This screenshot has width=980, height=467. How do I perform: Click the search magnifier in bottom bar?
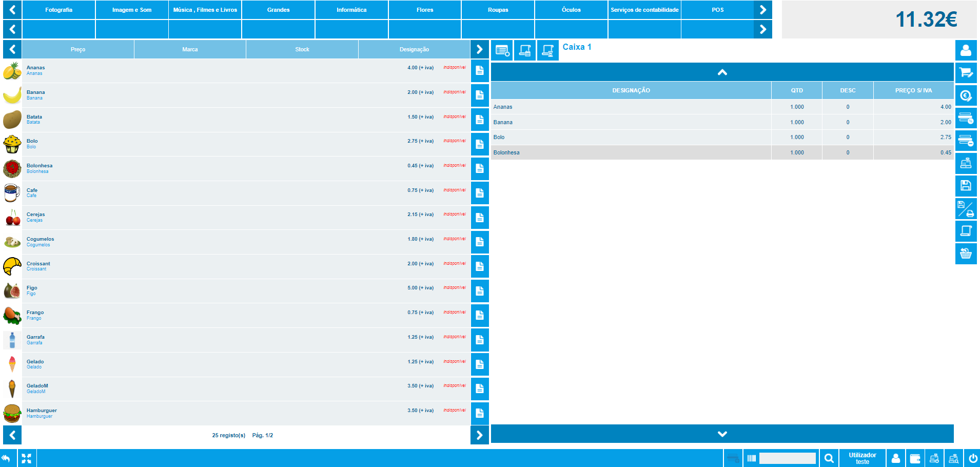pos(829,458)
